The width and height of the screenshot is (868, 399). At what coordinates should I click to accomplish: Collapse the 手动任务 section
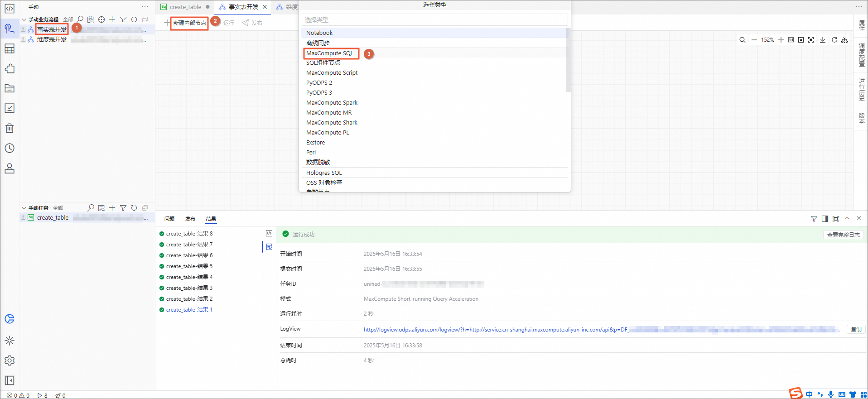[24, 208]
